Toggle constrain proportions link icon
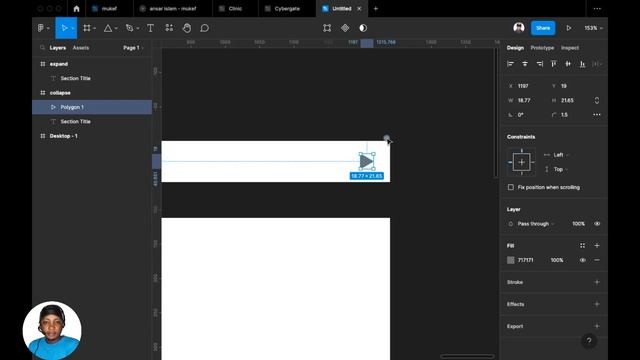 [x=597, y=100]
